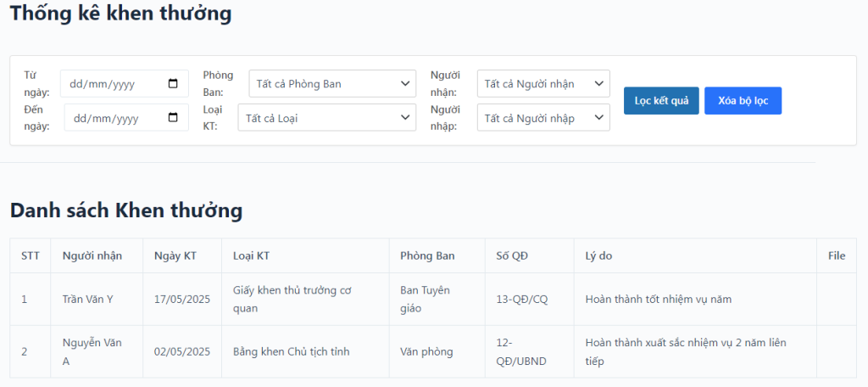Focus the Từ ngày date input
This screenshot has width=868, height=387.
(125, 84)
